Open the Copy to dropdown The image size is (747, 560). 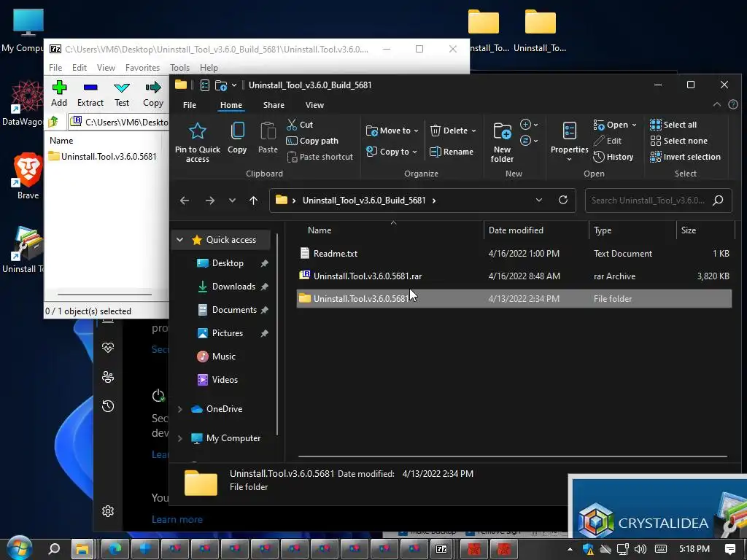tap(392, 152)
